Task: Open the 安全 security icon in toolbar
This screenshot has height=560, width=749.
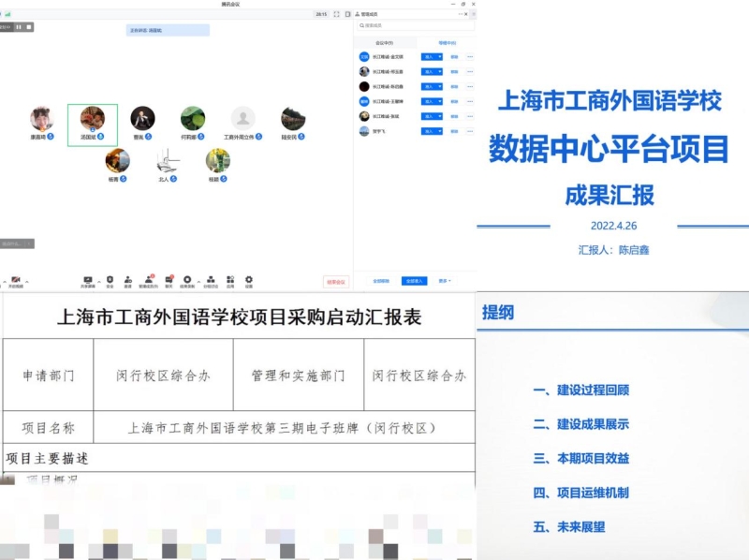Action: tap(110, 278)
